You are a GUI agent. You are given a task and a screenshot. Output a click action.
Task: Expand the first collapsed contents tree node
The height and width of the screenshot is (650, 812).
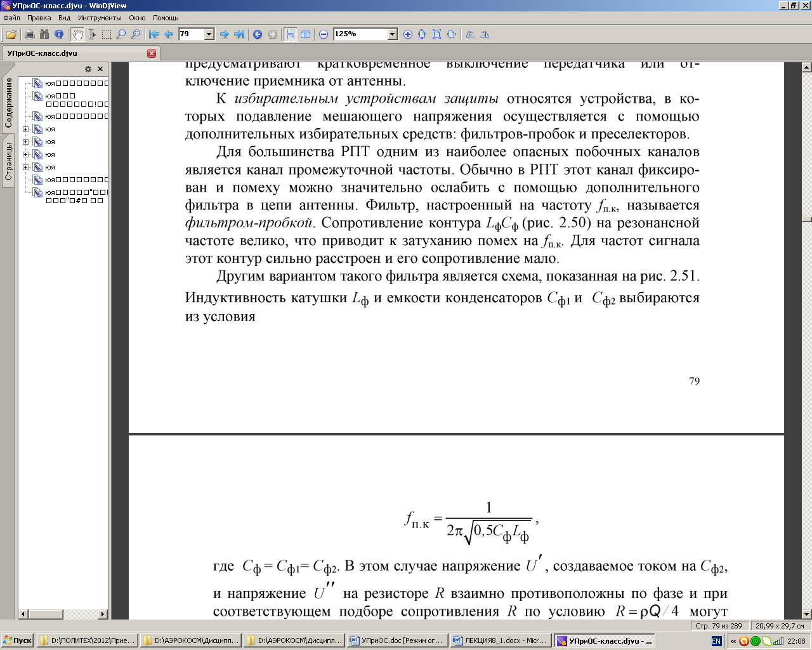26,129
